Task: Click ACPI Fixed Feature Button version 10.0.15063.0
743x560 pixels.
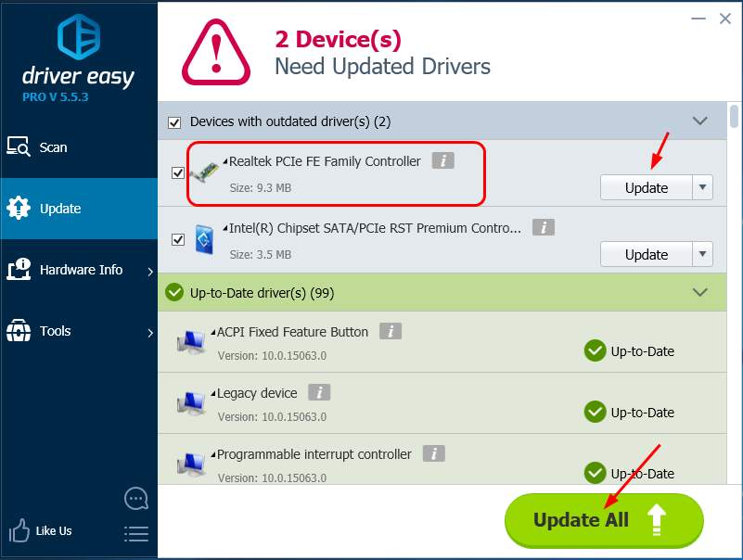Action: (272, 355)
